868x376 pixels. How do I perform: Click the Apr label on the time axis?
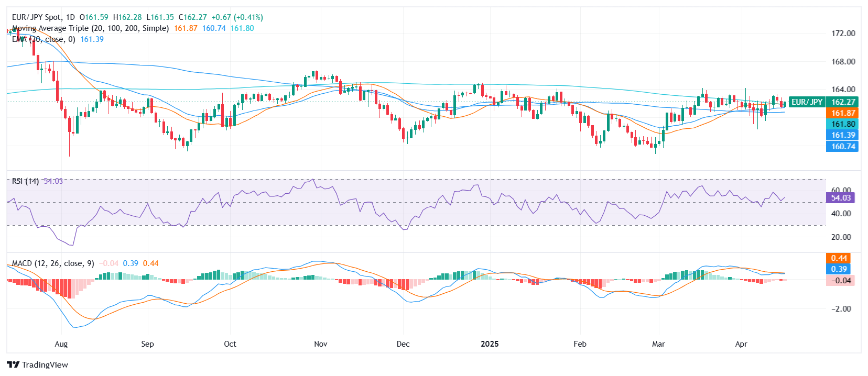click(741, 344)
